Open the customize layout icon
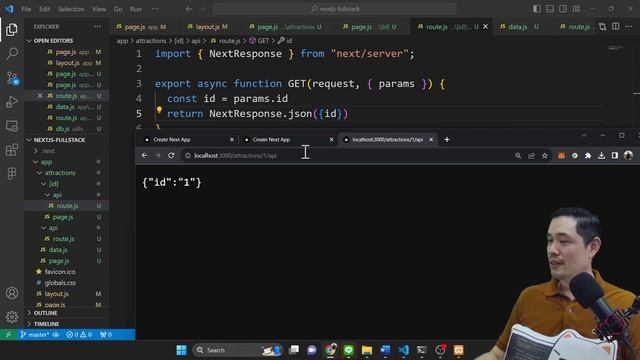The image size is (640, 360). point(576,9)
